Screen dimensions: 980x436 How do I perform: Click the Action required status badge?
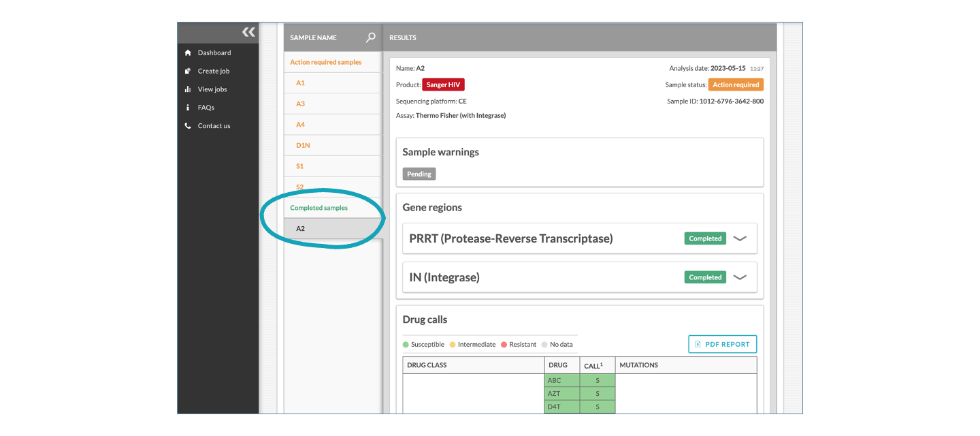pyautogui.click(x=736, y=85)
